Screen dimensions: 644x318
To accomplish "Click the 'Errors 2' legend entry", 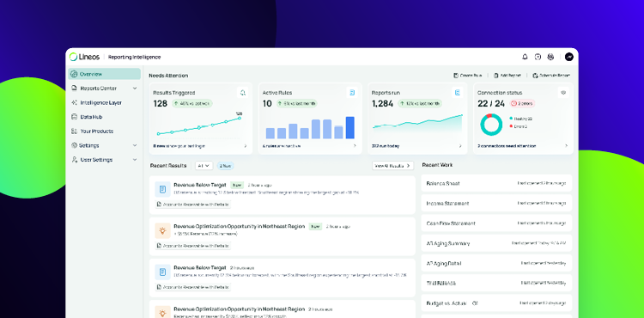I will pyautogui.click(x=519, y=126).
